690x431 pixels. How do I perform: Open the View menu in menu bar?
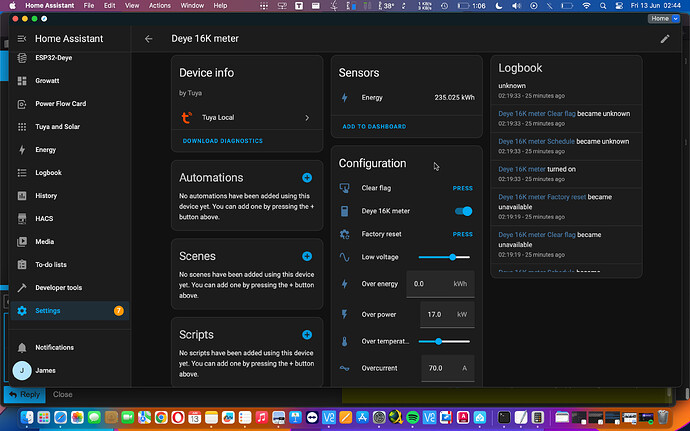(130, 6)
